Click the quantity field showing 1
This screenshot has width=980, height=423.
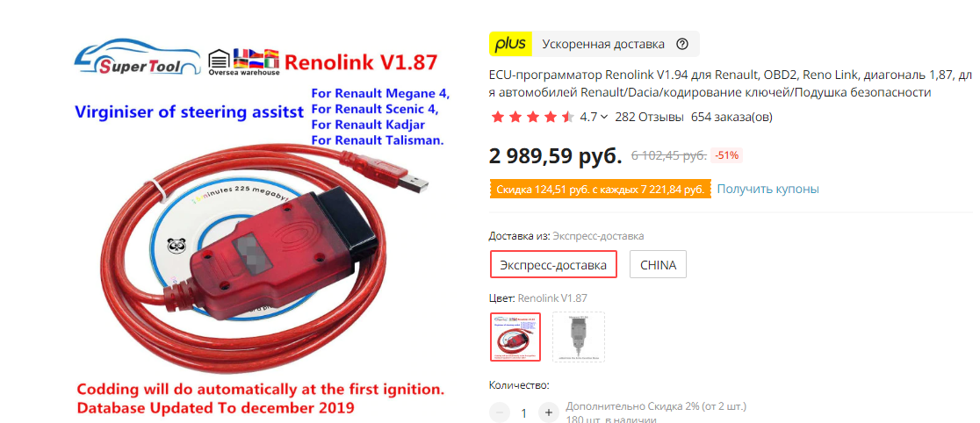pyautogui.click(x=523, y=413)
